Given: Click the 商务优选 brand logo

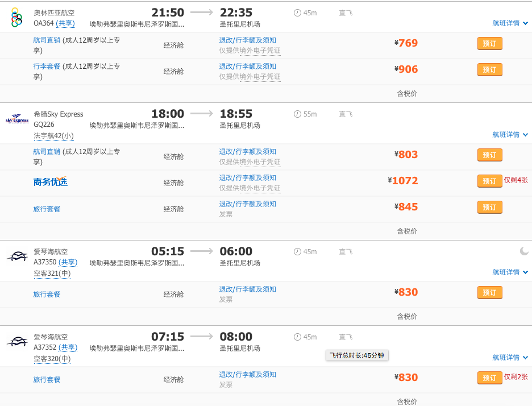Looking at the screenshot, I should pos(50,182).
